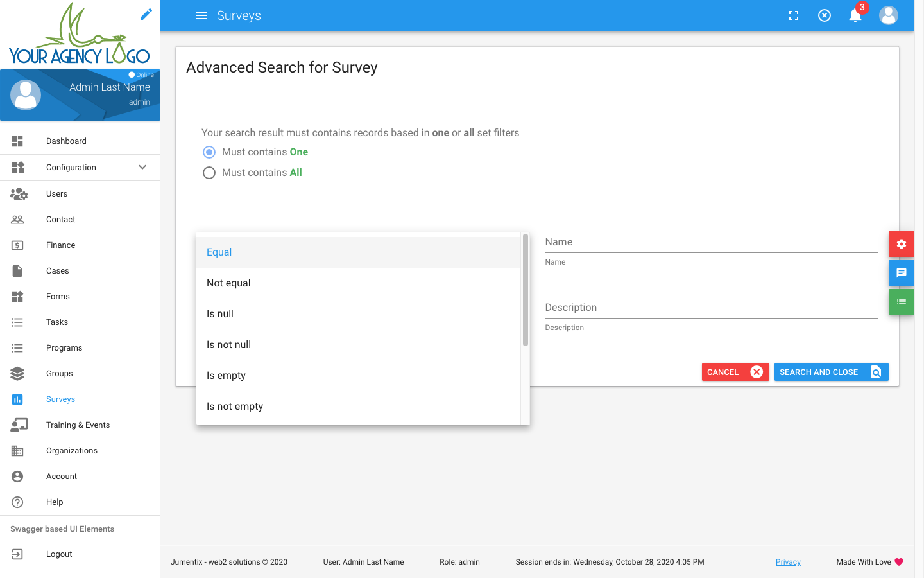Focus the Description input field
The image size is (924, 578).
[712, 308]
